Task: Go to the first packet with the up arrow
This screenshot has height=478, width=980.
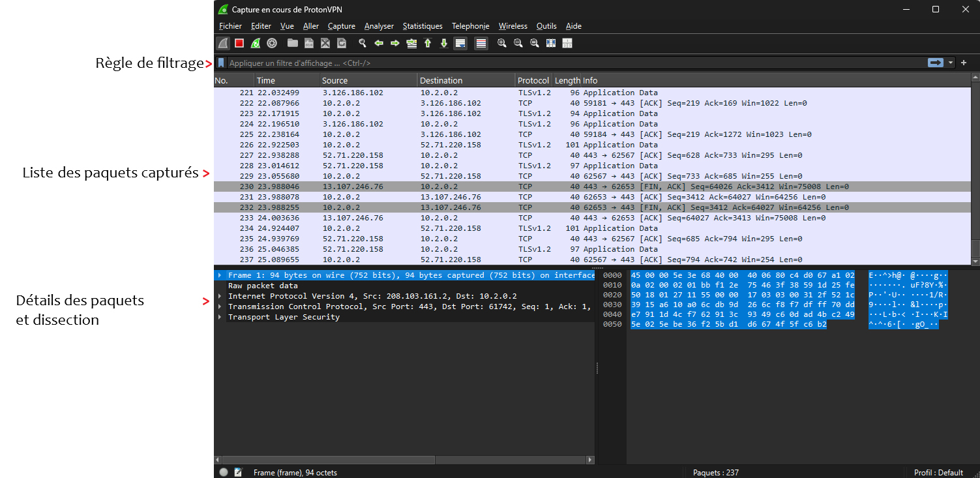Action: (x=428, y=43)
